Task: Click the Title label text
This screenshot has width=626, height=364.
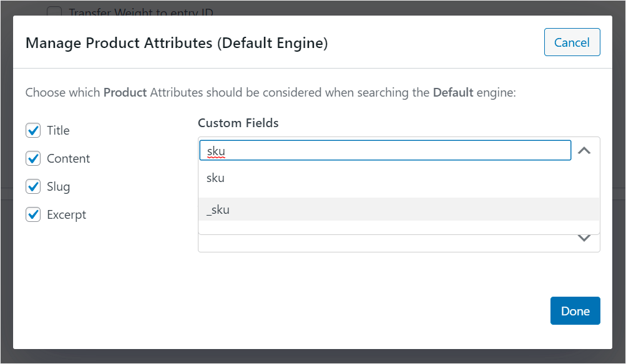Action: click(58, 130)
